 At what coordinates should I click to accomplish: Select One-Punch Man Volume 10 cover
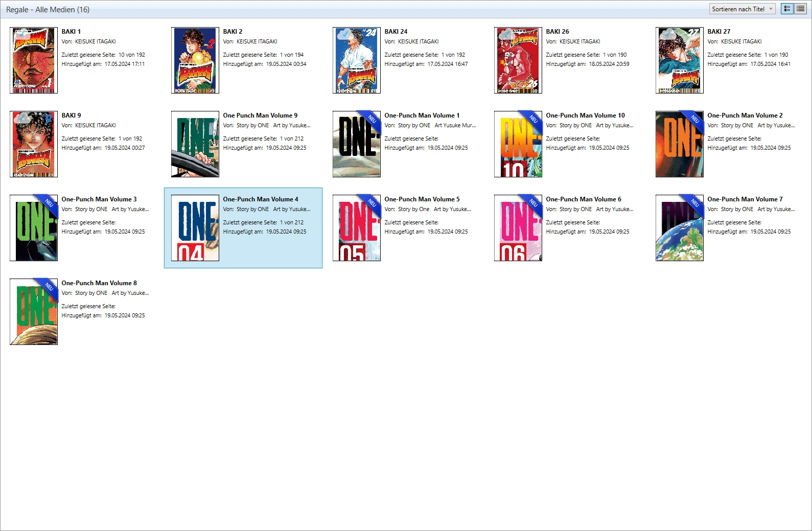pos(518,144)
